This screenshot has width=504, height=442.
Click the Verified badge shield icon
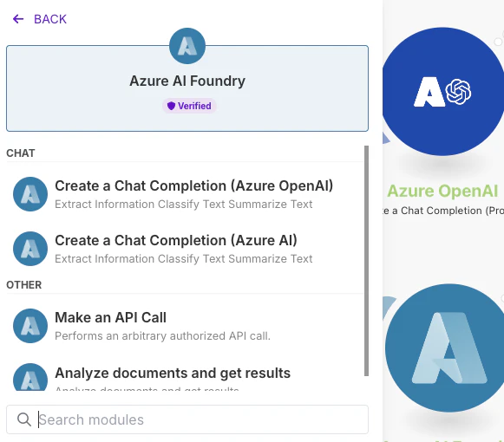(x=171, y=106)
